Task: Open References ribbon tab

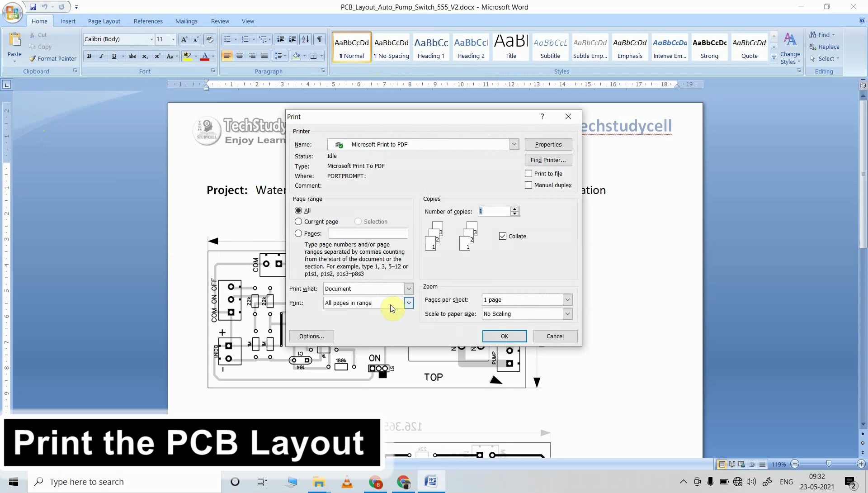Action: pyautogui.click(x=148, y=21)
